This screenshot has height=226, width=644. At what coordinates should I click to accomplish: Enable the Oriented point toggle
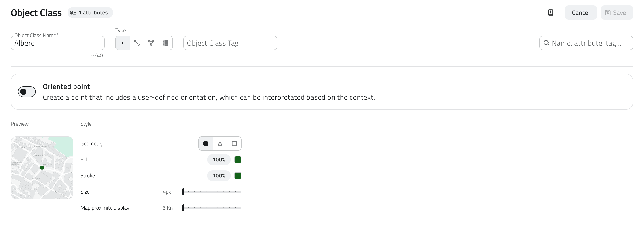point(27,91)
